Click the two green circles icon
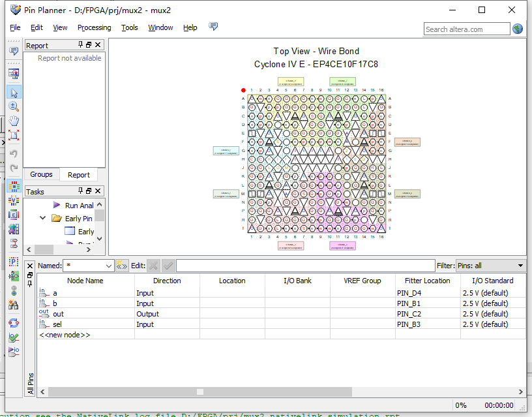532x417 pixels. coord(14,290)
